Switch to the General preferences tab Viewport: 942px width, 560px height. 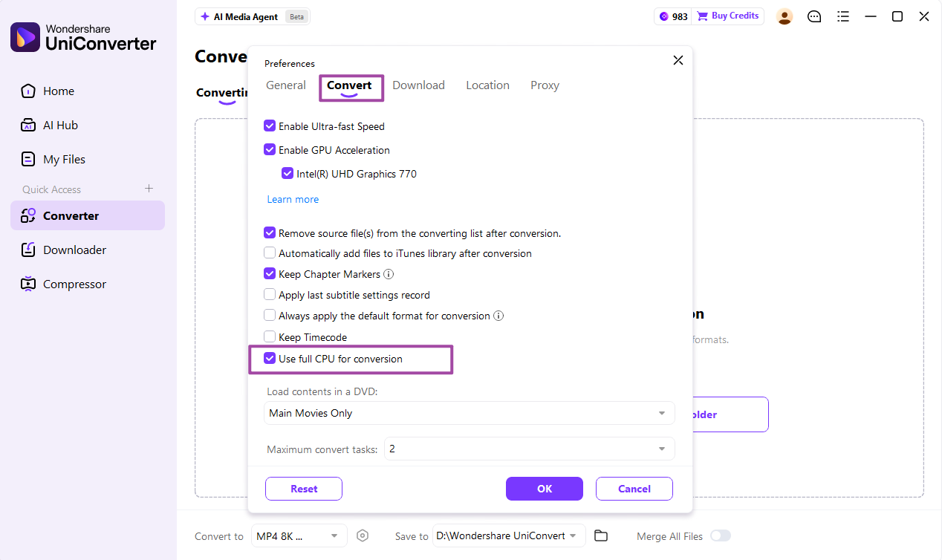[286, 85]
